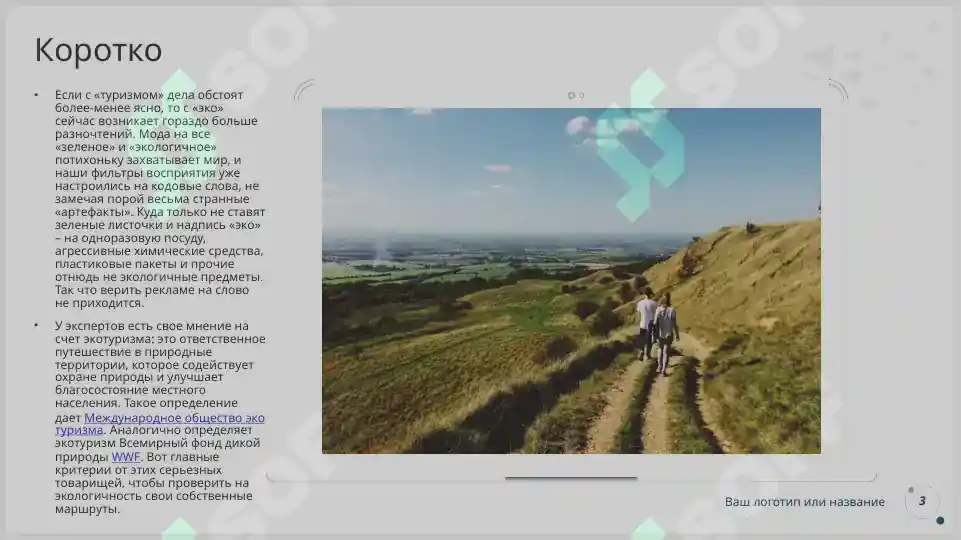
Task: Click the first bullet paragraph about «туризмом»
Action: point(160,199)
